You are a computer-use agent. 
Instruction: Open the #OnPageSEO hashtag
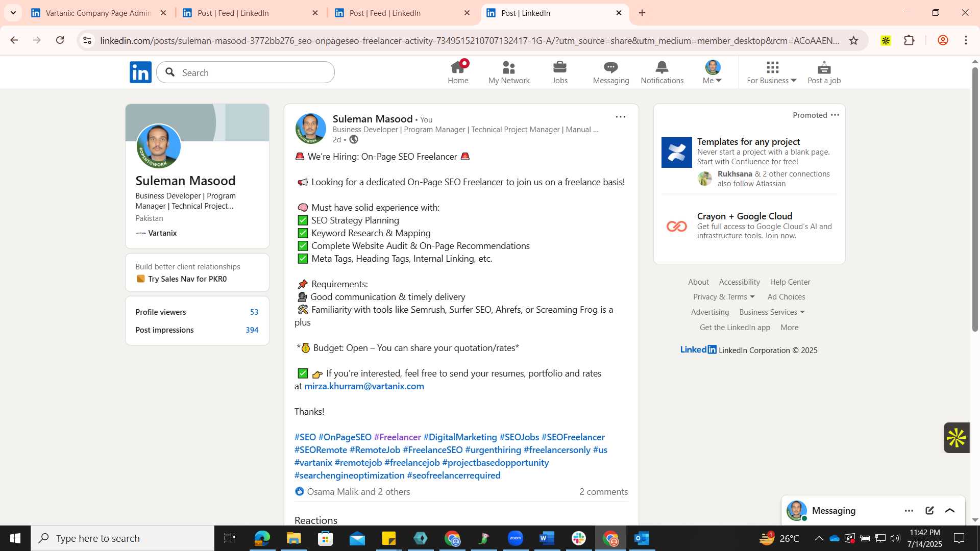(345, 437)
